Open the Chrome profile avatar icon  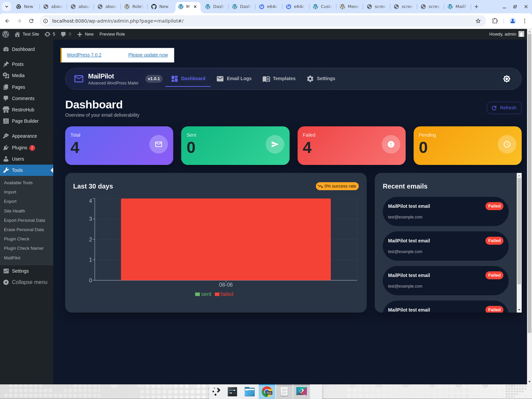pos(512,21)
